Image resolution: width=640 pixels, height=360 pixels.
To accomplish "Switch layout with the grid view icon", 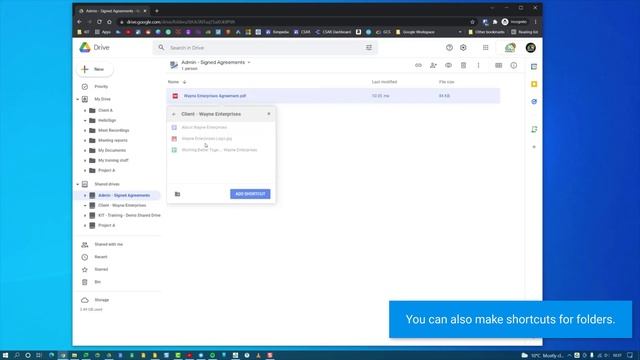I will pyautogui.click(x=498, y=65).
